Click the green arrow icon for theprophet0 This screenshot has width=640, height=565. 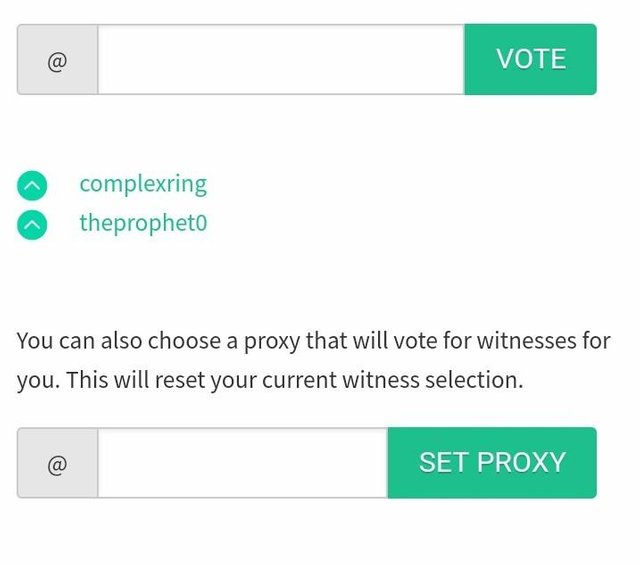[32, 225]
